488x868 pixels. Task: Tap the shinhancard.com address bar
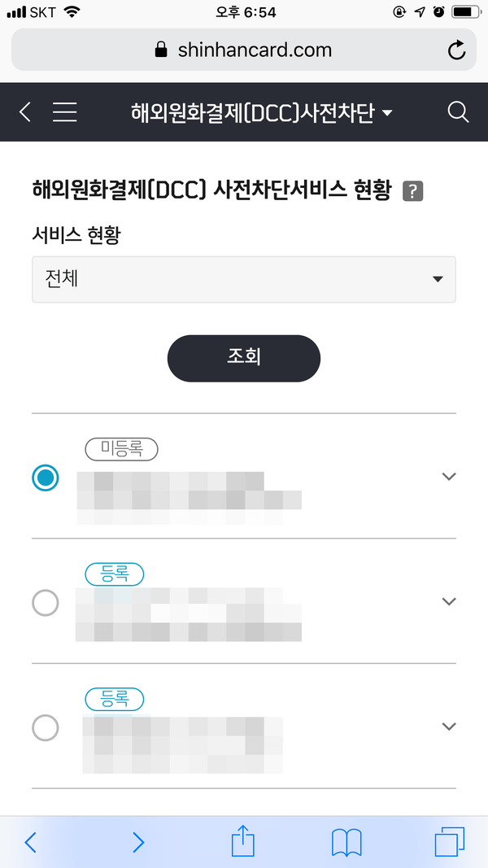coord(243,50)
